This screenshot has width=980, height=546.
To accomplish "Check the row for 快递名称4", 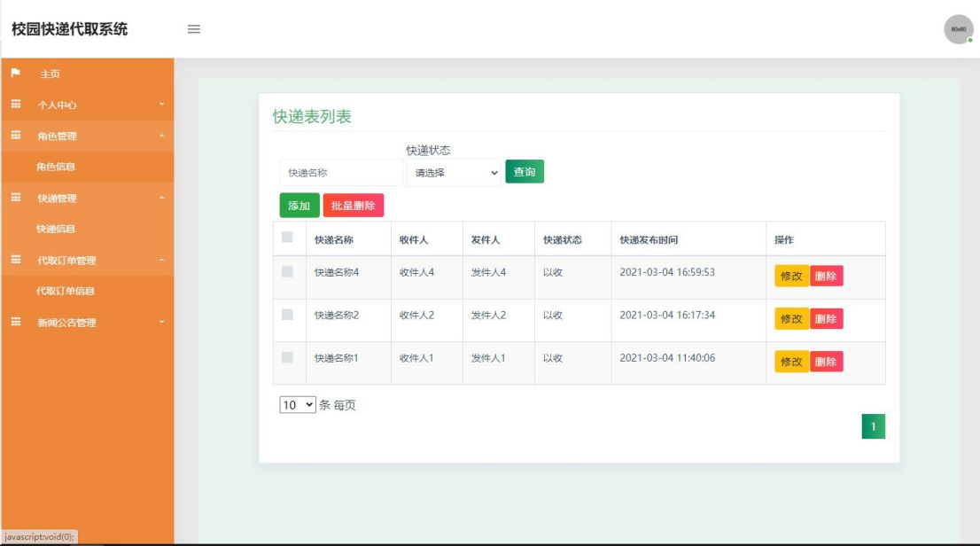I will (287, 271).
